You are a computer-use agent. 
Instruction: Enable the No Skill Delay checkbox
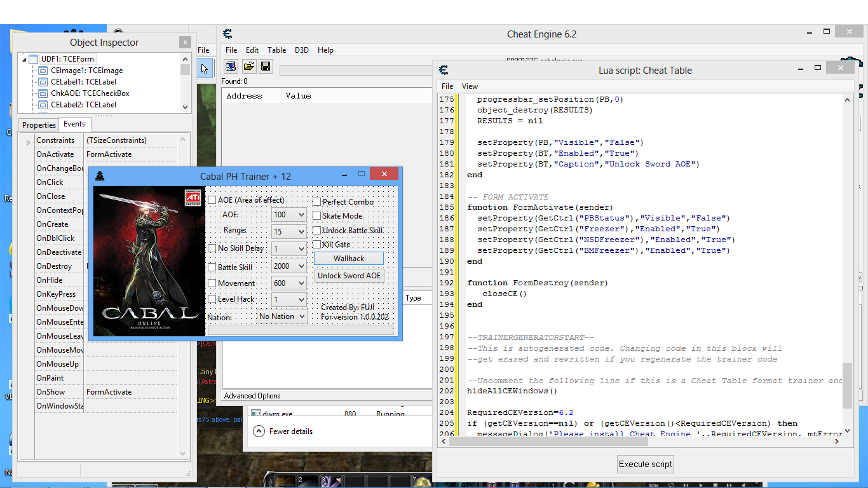pyautogui.click(x=212, y=248)
